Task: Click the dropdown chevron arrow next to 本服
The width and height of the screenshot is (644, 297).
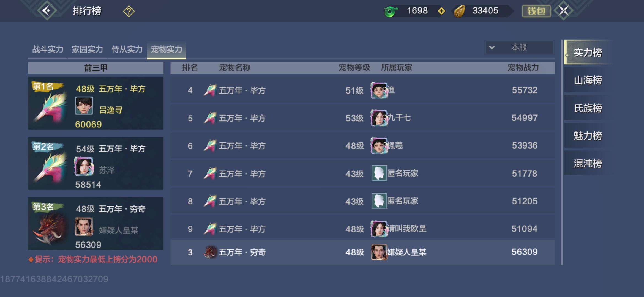Action: [x=492, y=48]
